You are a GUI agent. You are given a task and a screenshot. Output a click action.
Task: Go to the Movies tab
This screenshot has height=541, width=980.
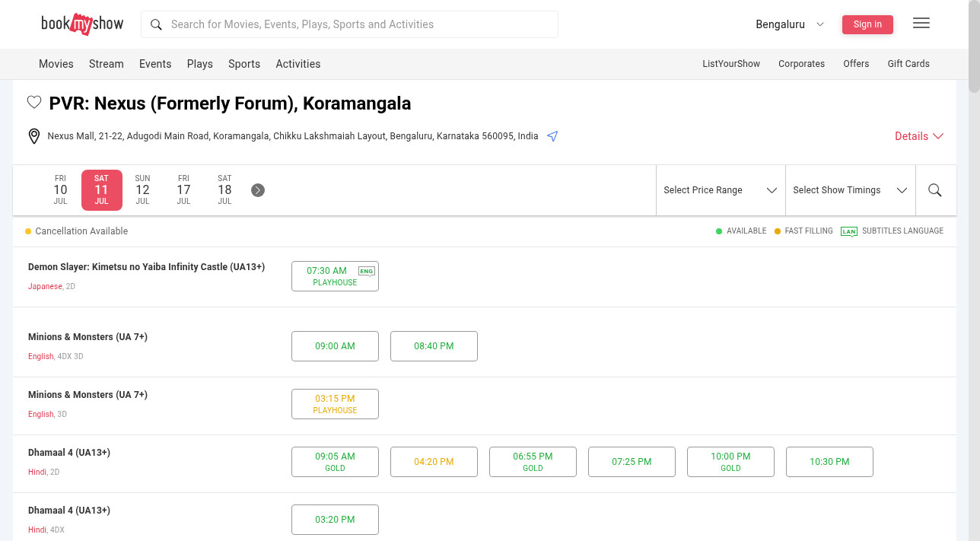coord(56,64)
